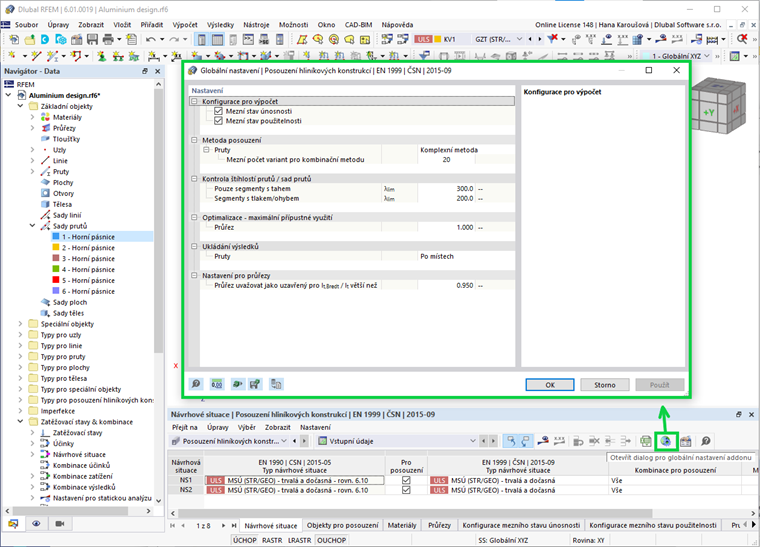Collapse Sady prutů tree node

pyautogui.click(x=32, y=226)
